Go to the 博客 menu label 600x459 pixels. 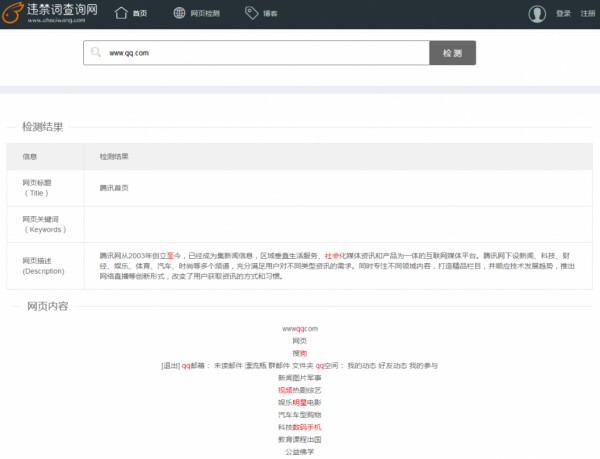270,14
